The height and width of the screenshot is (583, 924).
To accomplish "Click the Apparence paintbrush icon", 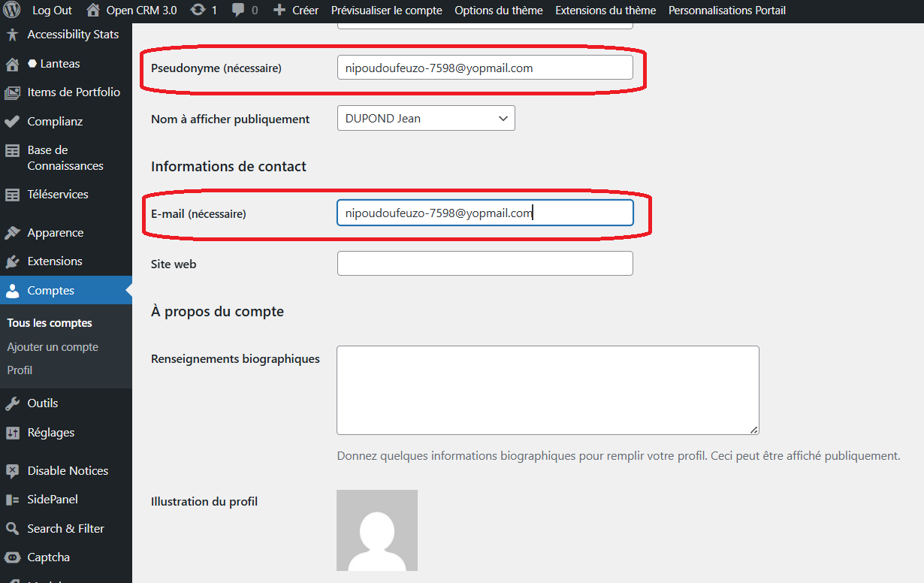I will click(x=12, y=233).
